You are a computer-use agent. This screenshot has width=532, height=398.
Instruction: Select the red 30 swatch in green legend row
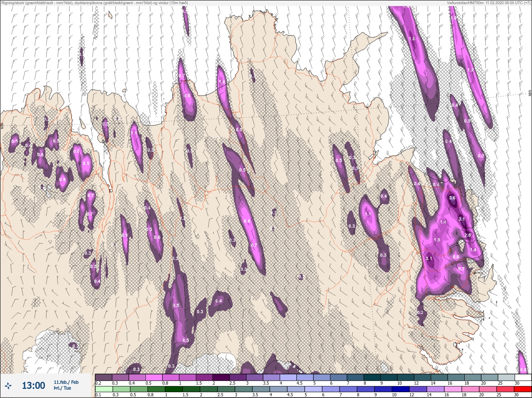click(523, 389)
